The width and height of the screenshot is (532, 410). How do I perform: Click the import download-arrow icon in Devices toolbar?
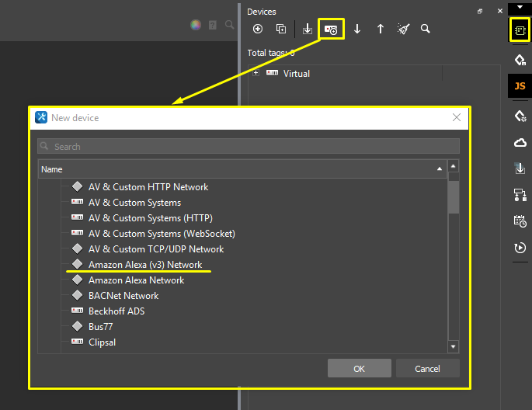(308, 29)
